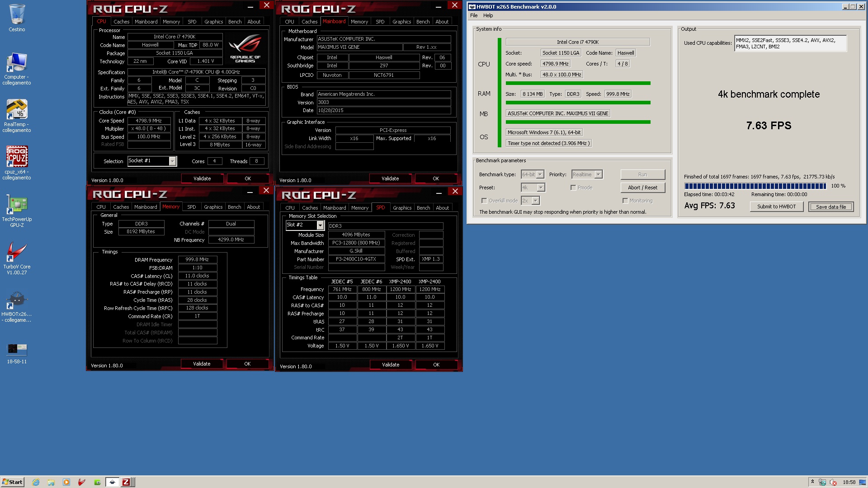Open CPU tab in the Memory CPU-Z window

101,207
